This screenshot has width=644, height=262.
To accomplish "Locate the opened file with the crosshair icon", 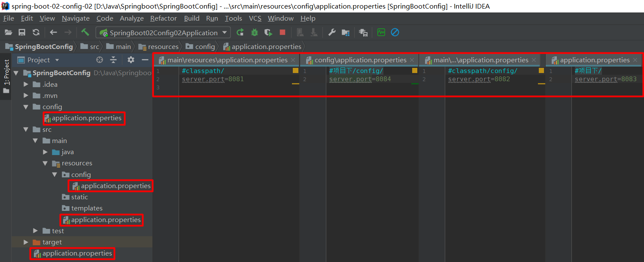I will (100, 60).
